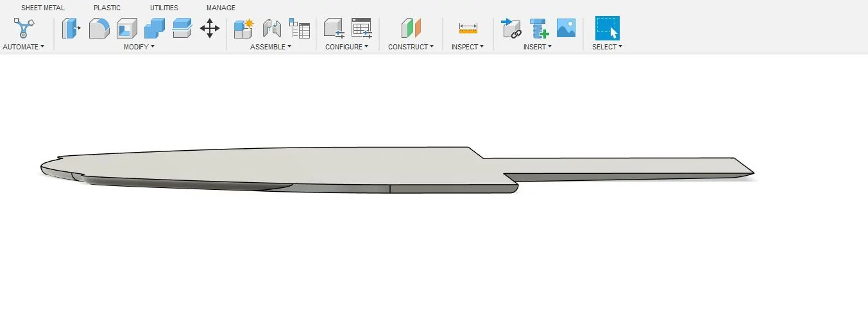The image size is (868, 331).
Task: Select the Offset Plane construct tool
Action: click(x=411, y=28)
